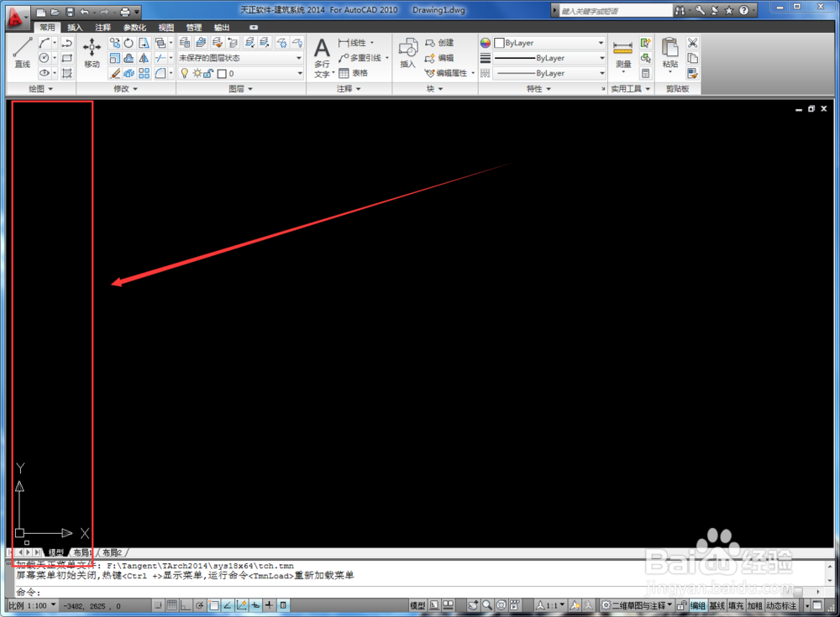Click the 表格 table button
Screen dimensions: 840x617
(354, 73)
